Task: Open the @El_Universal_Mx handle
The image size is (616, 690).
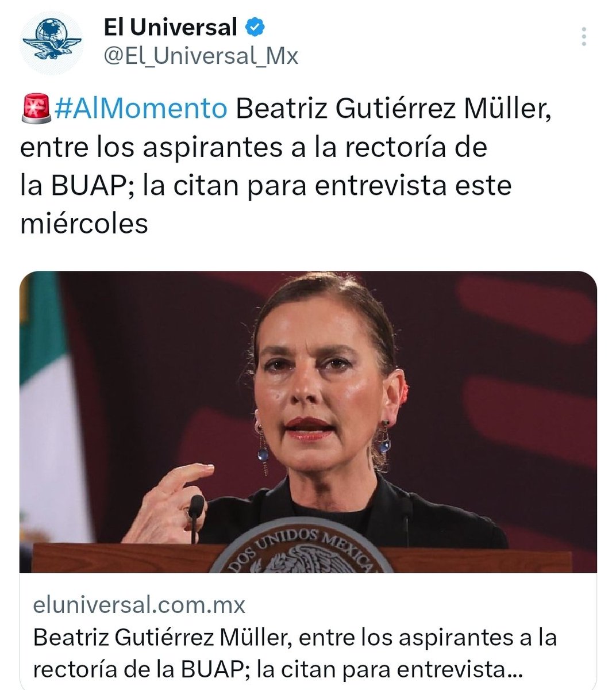Action: click(x=201, y=56)
